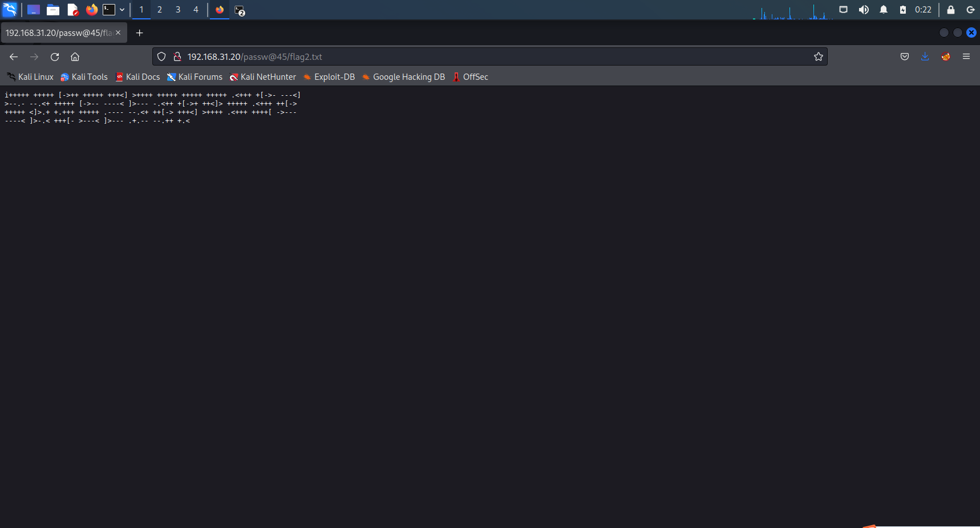Open the Kali Forums bookmark
This screenshot has height=528, width=980.
195,77
